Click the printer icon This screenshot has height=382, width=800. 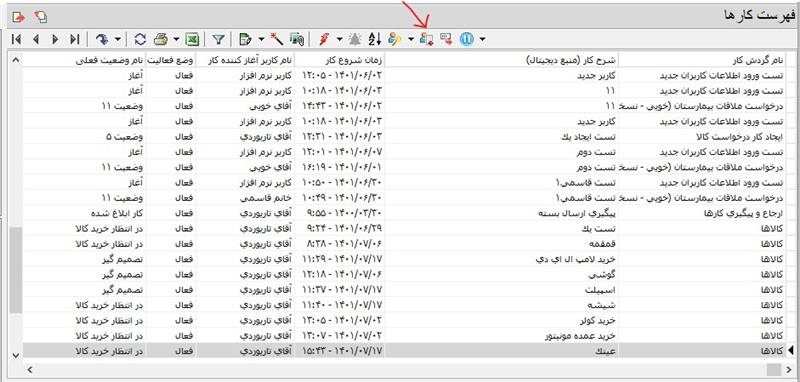click(161, 39)
